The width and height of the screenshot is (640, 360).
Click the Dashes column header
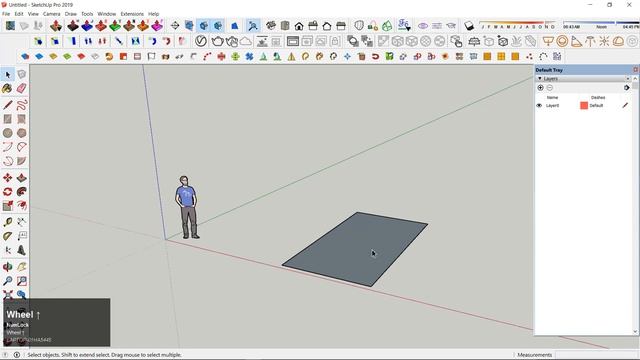[598, 98]
